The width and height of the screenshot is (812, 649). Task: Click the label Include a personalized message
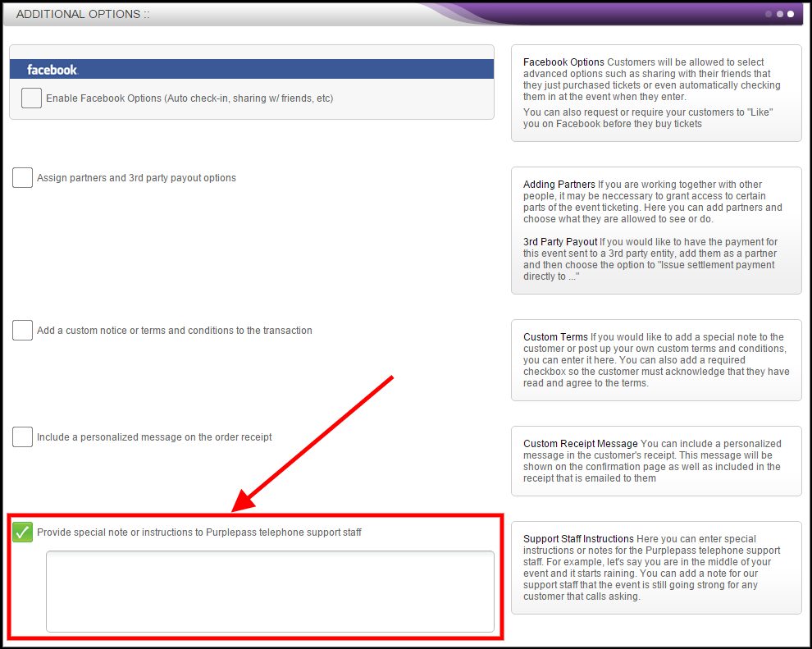coord(153,436)
